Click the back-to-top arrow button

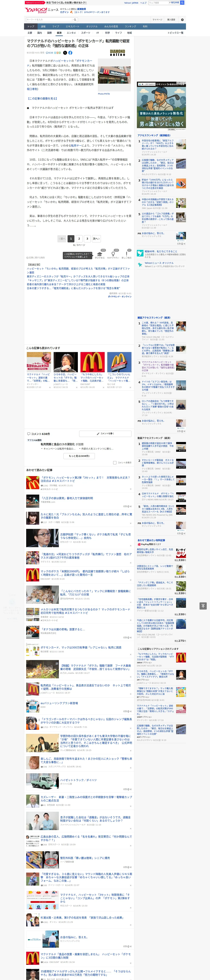point(203,606)
